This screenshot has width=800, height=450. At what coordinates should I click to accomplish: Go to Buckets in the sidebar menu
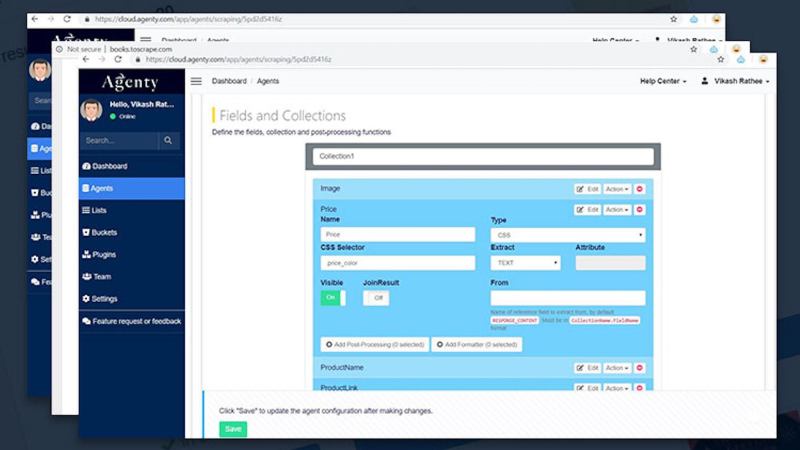tap(103, 233)
